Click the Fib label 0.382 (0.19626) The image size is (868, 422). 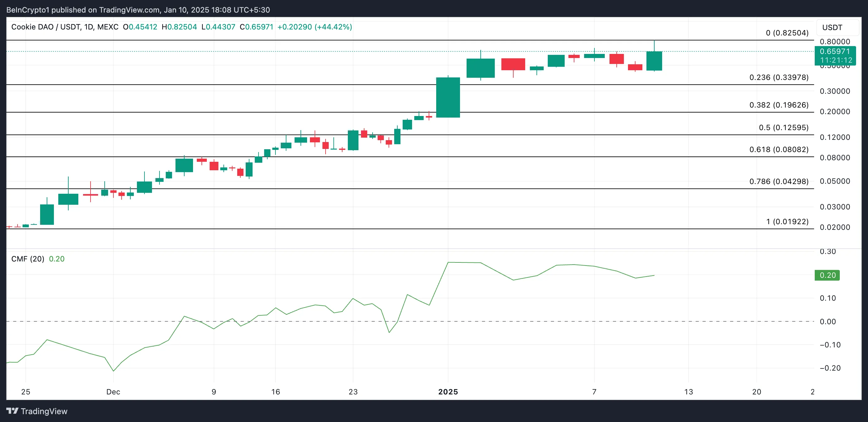click(x=779, y=105)
